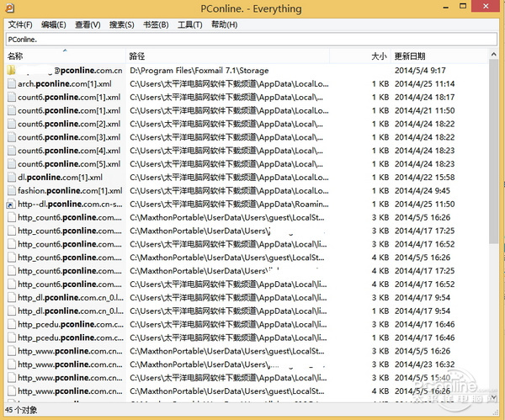
Task: Open the 工具(T) menu
Action: [190, 24]
